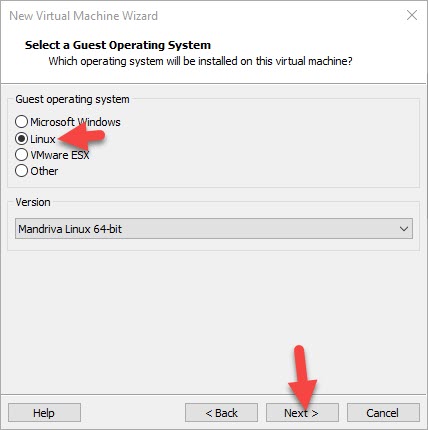Pick the Other guest OS radio button

click(21, 171)
